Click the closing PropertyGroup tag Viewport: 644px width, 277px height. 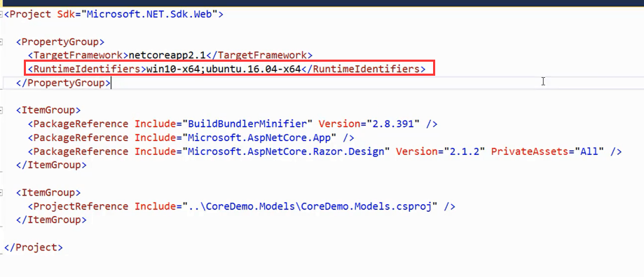click(x=63, y=83)
